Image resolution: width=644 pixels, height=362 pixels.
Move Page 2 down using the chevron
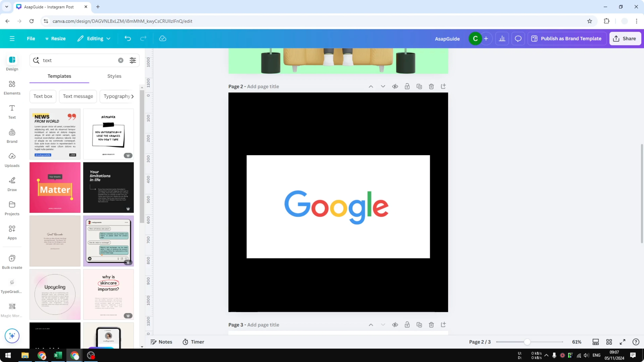coord(383,86)
